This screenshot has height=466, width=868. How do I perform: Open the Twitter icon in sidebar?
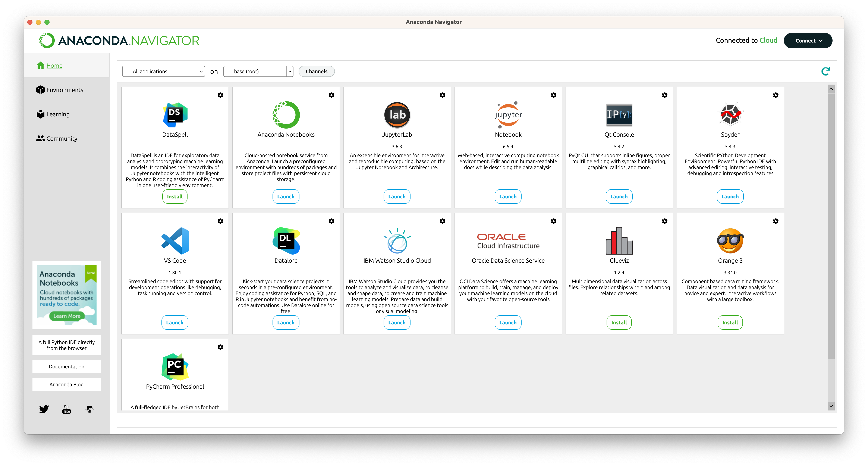(x=44, y=409)
